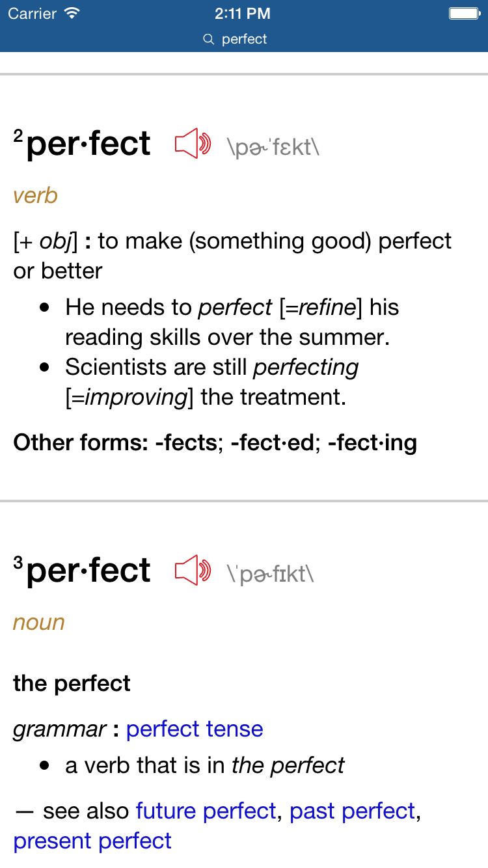Tap the search term "perfect" in header
488x868 pixels.
244,40
